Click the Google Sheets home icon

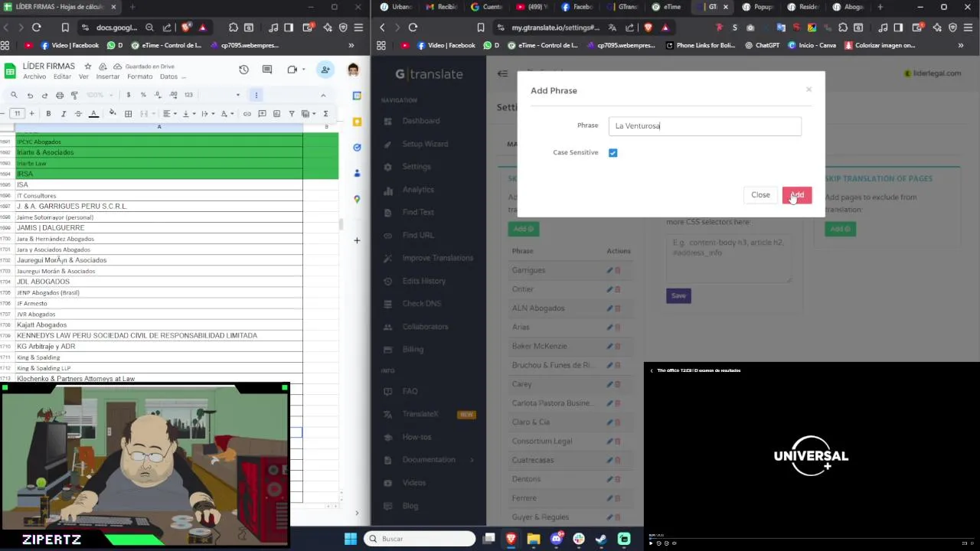(10, 71)
